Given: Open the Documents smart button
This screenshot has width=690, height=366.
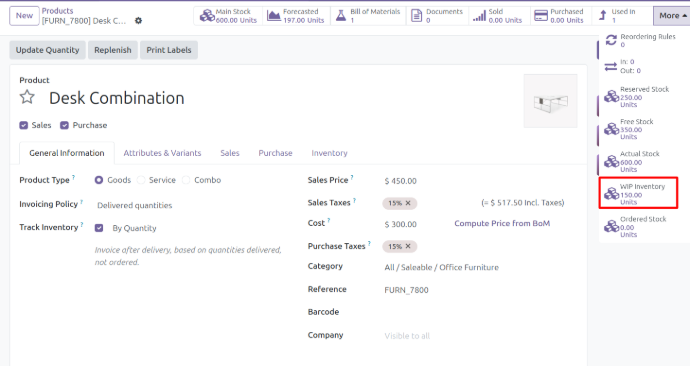Looking at the screenshot, I should click(437, 16).
